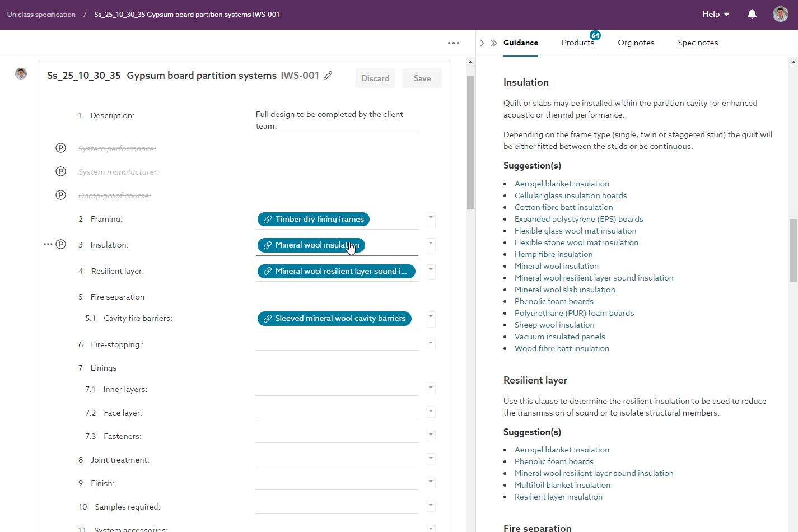This screenshot has width=798, height=532.
Task: Click the pencil edit icon beside IWS-001
Action: coord(328,76)
